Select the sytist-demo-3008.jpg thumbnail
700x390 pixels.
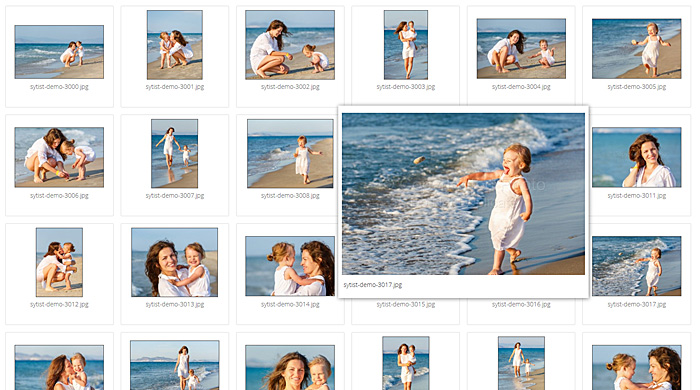click(290, 154)
